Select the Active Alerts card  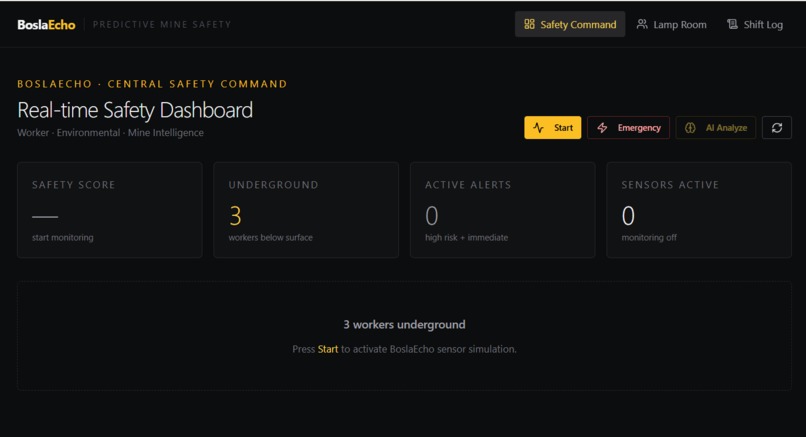pos(503,210)
